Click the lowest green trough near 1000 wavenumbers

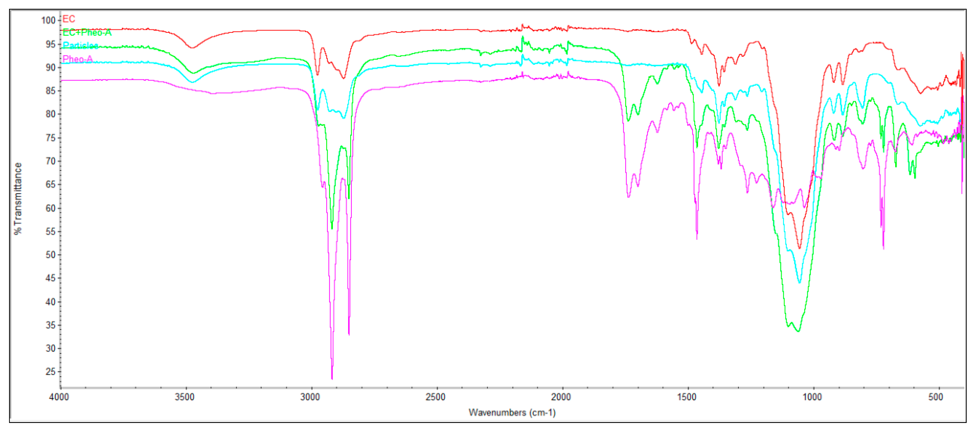[798, 332]
